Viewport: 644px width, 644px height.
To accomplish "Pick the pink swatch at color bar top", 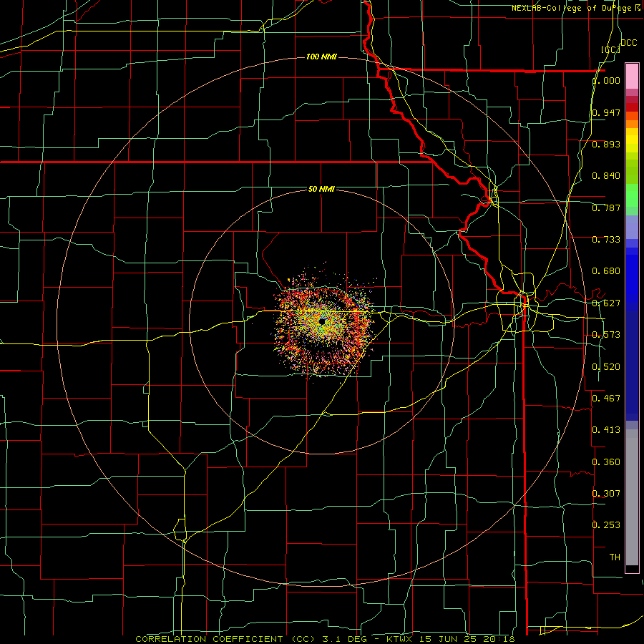I will point(632,76).
